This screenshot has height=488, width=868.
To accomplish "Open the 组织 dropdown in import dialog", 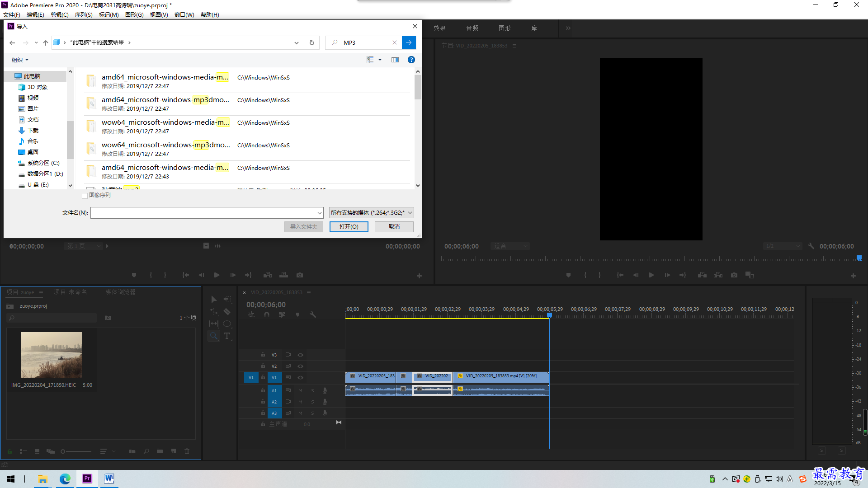I will tap(20, 60).
